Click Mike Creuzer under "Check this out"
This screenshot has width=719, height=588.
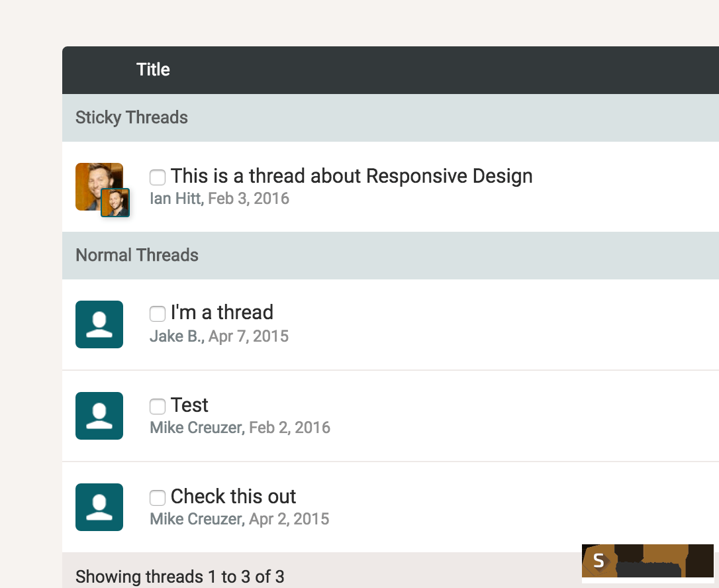pyautogui.click(x=196, y=518)
